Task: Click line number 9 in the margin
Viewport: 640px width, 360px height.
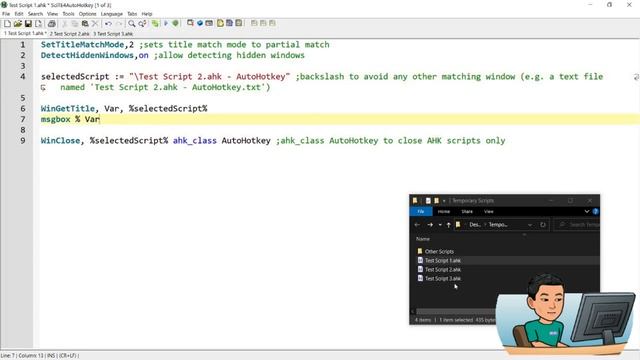Action: tap(22, 140)
